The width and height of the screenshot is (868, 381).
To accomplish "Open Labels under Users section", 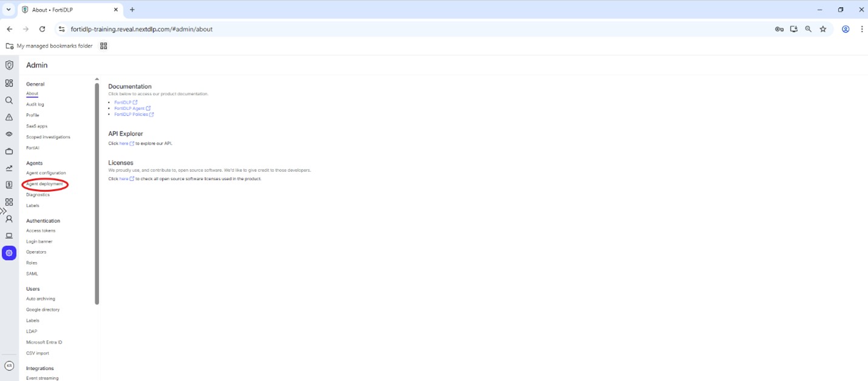I will pos(33,321).
